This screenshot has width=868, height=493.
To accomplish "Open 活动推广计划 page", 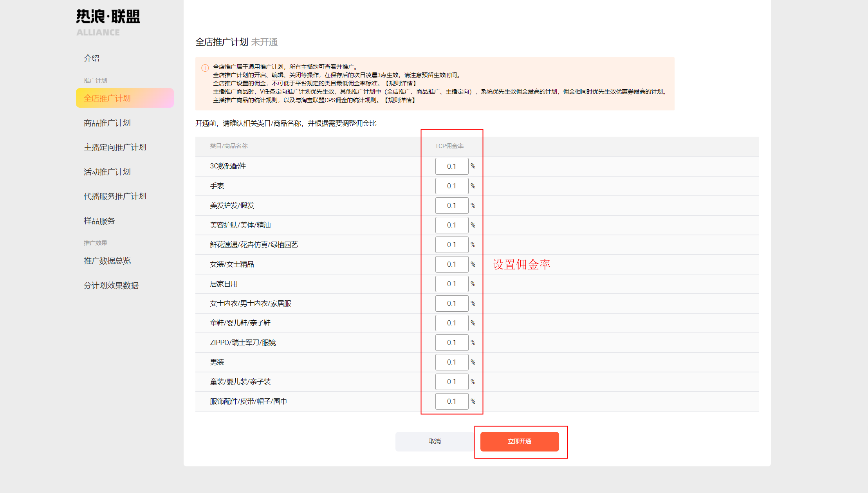I will 107,172.
